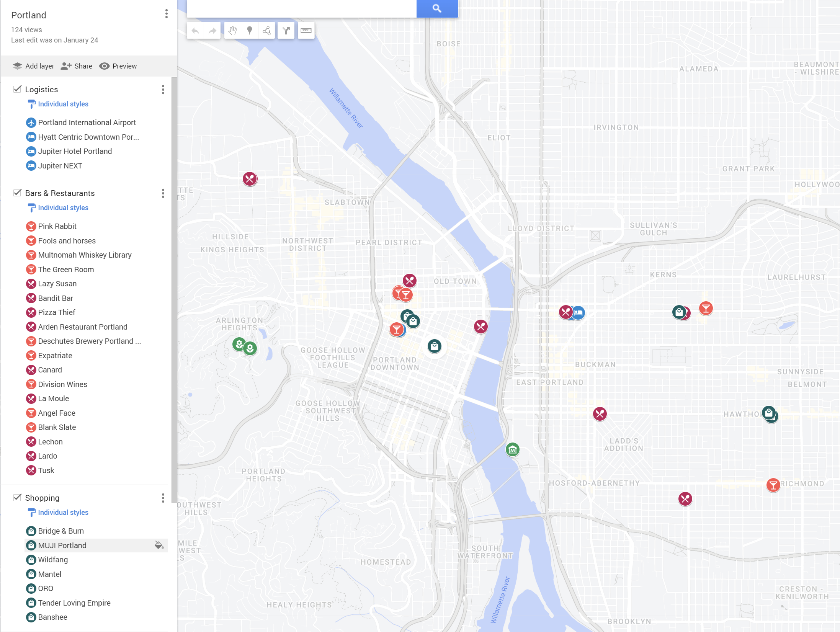Open the Logistics layer options menu
Image resolution: width=840 pixels, height=632 pixels.
tap(163, 90)
